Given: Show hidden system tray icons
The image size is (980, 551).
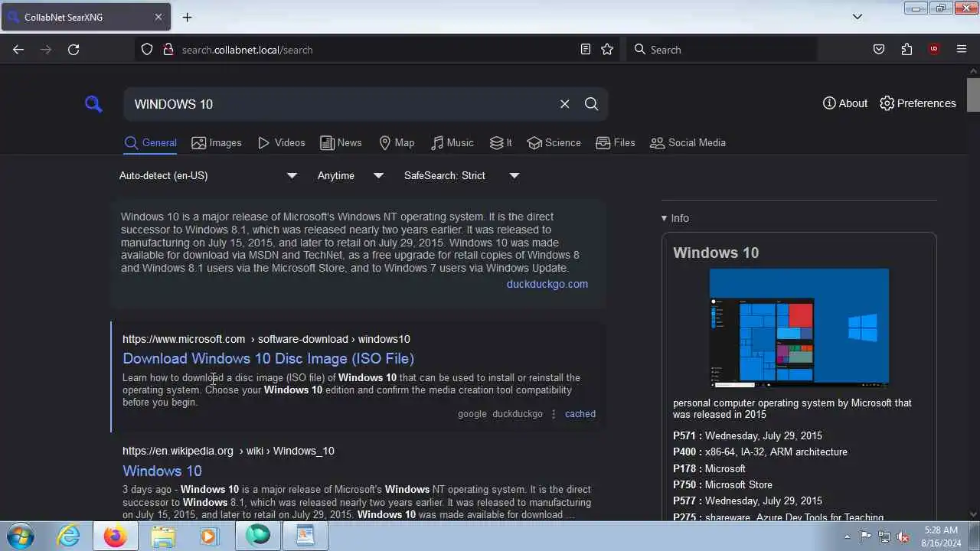Looking at the screenshot, I should click(x=847, y=536).
